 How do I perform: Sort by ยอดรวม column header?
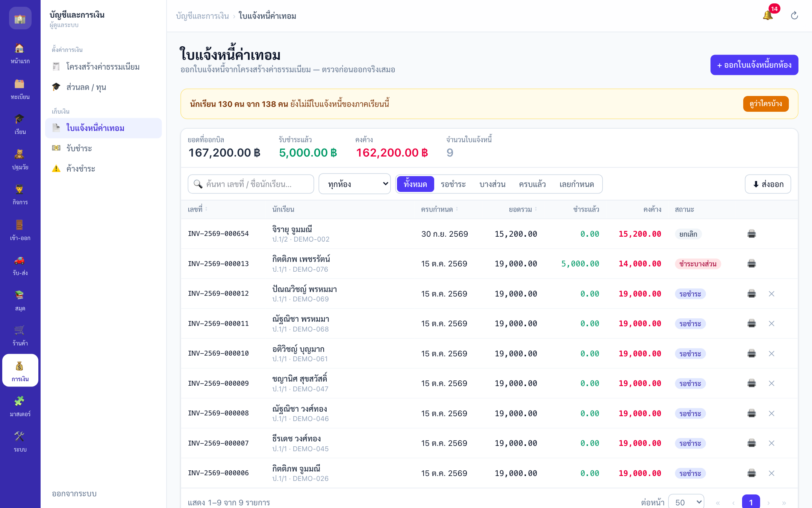click(x=523, y=209)
